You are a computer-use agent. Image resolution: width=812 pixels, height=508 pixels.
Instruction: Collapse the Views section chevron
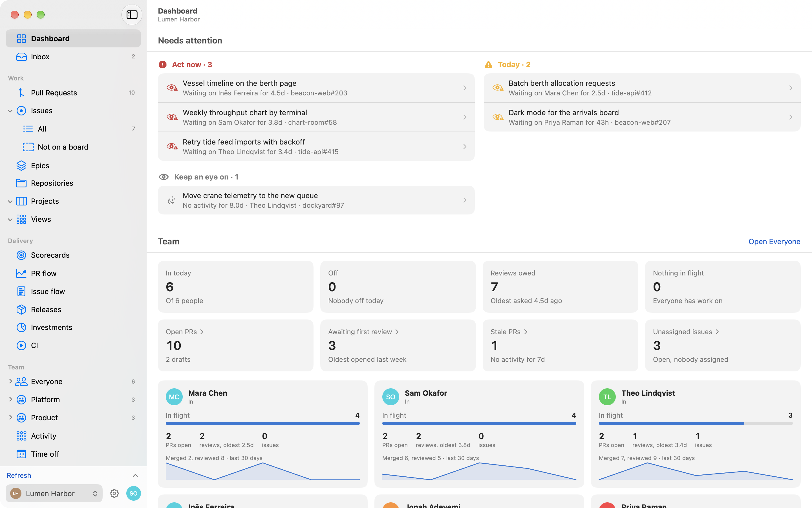click(x=10, y=219)
